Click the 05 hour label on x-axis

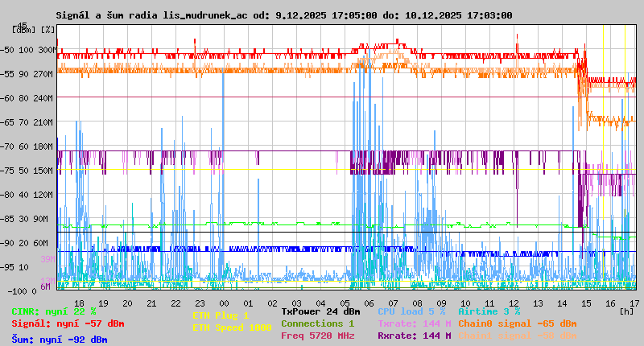(x=345, y=302)
